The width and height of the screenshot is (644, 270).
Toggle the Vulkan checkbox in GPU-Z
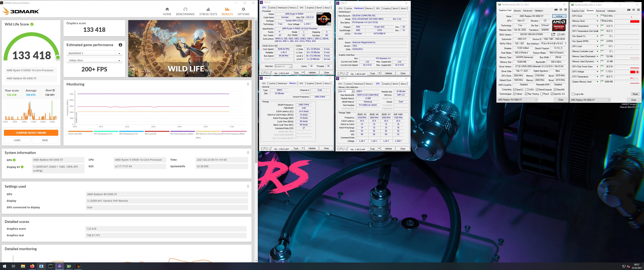pyautogui.click(x=514, y=94)
